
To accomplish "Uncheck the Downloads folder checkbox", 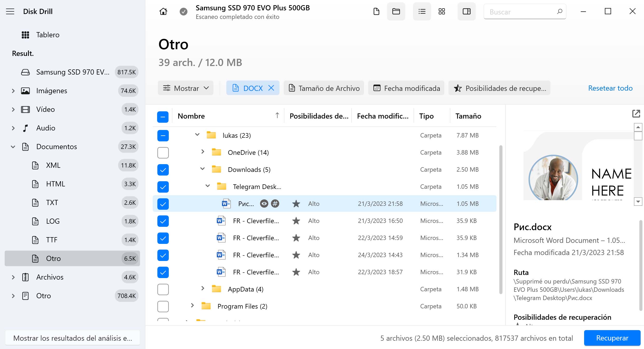I will click(163, 170).
